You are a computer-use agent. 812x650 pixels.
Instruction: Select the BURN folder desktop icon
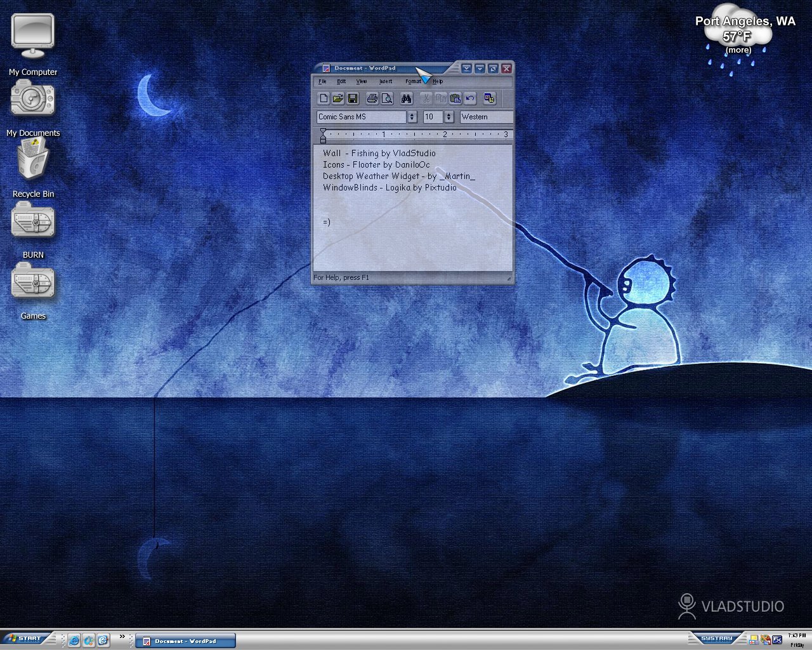click(33, 230)
